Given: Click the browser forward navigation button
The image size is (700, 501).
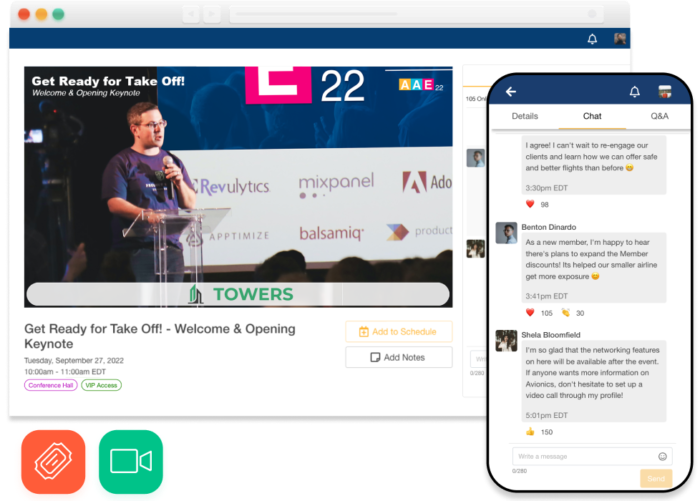Looking at the screenshot, I should pyautogui.click(x=212, y=14).
